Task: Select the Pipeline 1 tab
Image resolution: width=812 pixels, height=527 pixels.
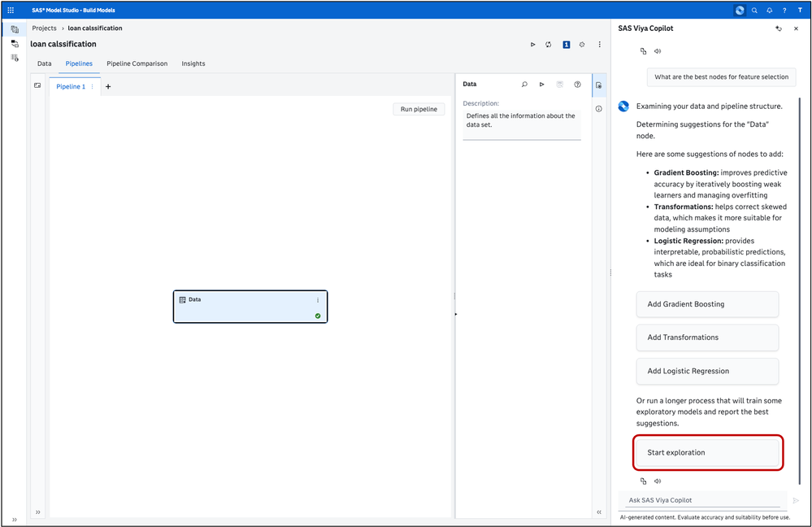Action: pos(71,86)
